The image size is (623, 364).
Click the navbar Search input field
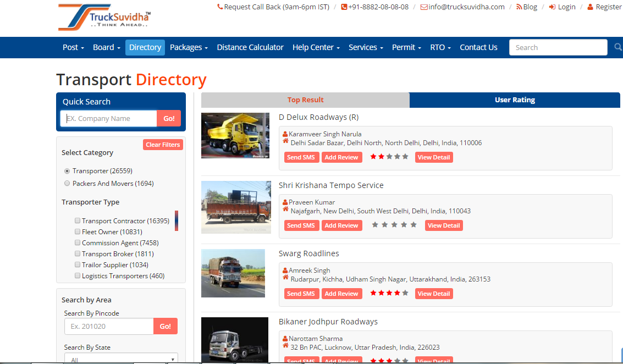tap(558, 47)
